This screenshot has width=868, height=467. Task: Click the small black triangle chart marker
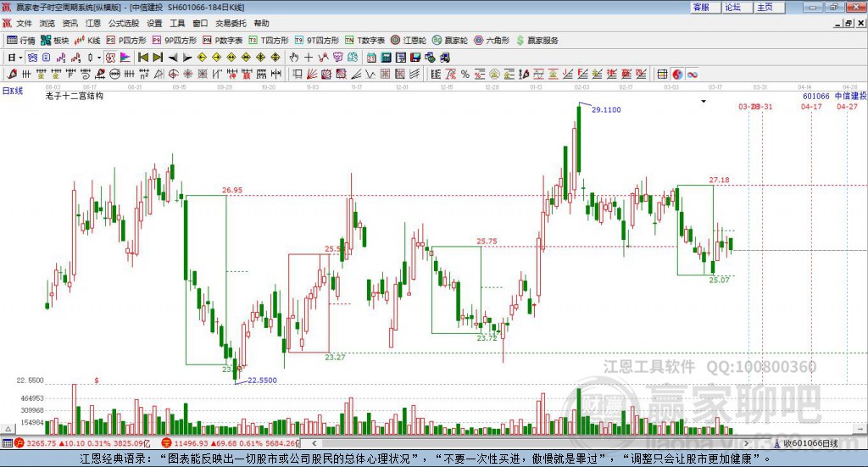pyautogui.click(x=704, y=101)
